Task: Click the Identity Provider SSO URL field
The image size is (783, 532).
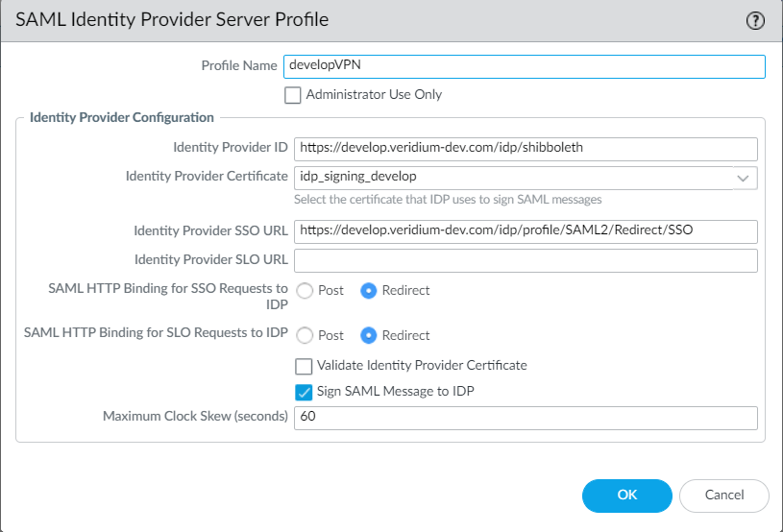Action: click(x=526, y=231)
